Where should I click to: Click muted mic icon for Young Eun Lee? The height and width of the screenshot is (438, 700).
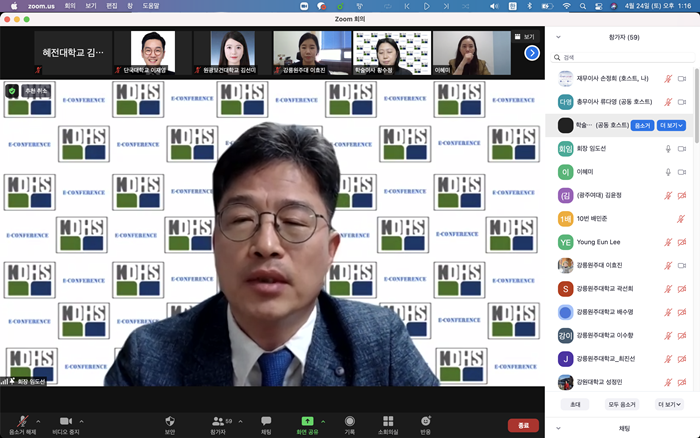668,242
